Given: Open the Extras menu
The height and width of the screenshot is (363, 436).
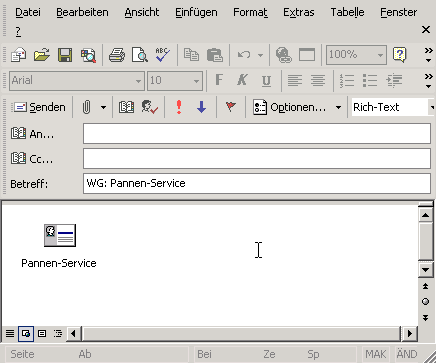Looking at the screenshot, I should click(x=299, y=12).
